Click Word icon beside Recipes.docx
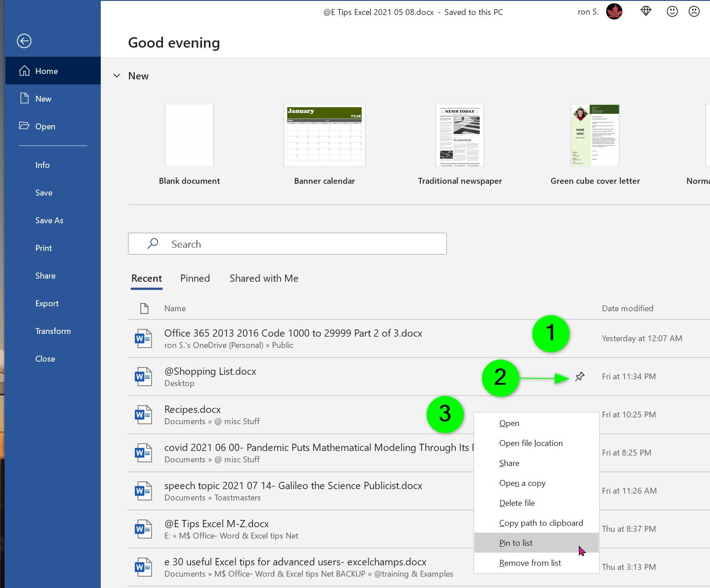 [143, 415]
